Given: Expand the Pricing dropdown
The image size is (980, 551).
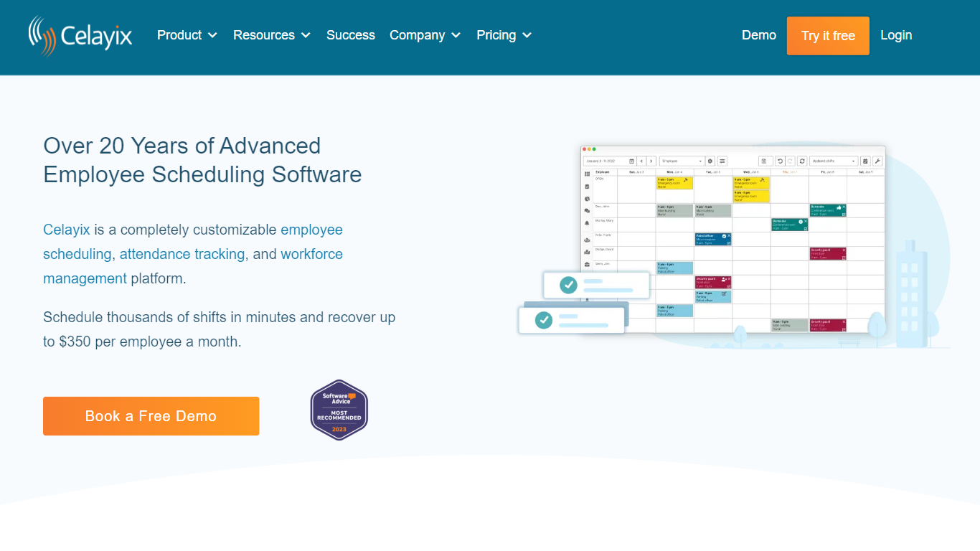Looking at the screenshot, I should (504, 35).
